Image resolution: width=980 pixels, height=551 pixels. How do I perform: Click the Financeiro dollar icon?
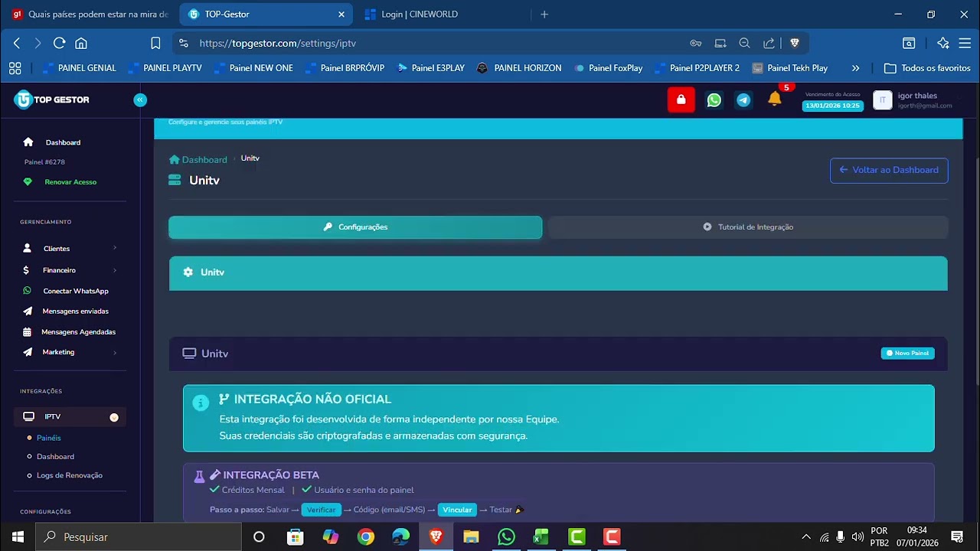point(27,270)
